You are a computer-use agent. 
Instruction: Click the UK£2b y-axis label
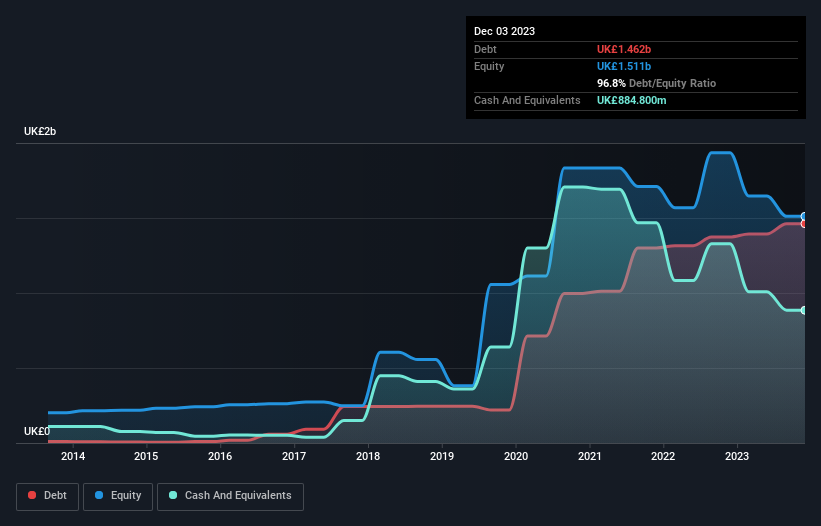(40, 131)
